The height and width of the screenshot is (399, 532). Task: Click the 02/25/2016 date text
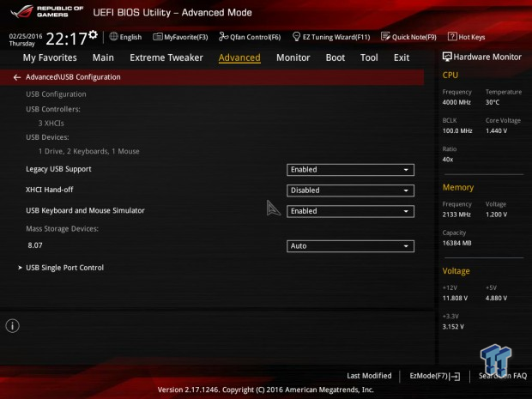[x=26, y=36]
